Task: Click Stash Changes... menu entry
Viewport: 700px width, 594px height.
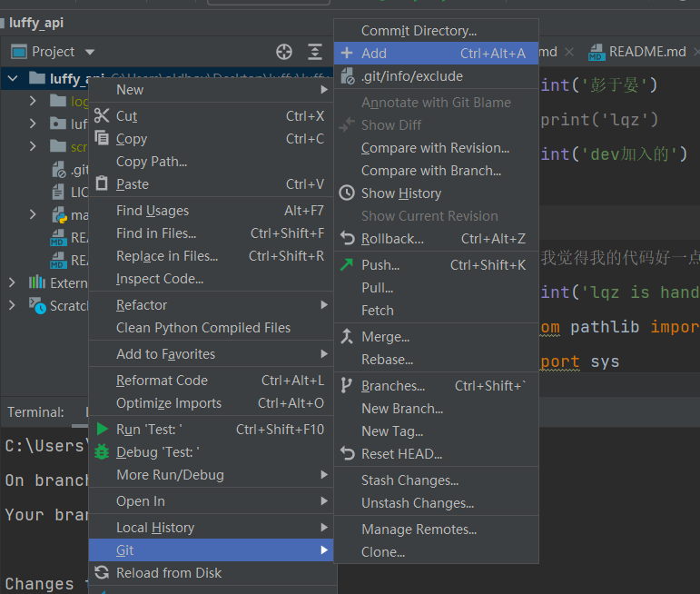Action: coord(409,480)
